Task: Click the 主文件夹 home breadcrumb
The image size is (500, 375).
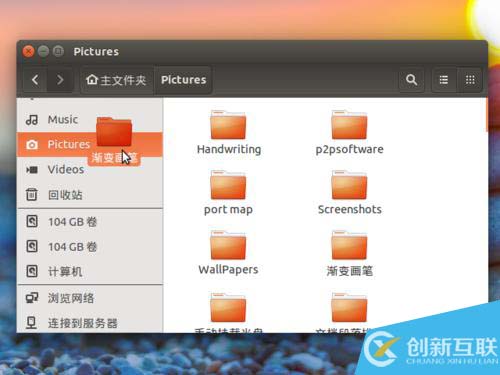Action: (117, 80)
